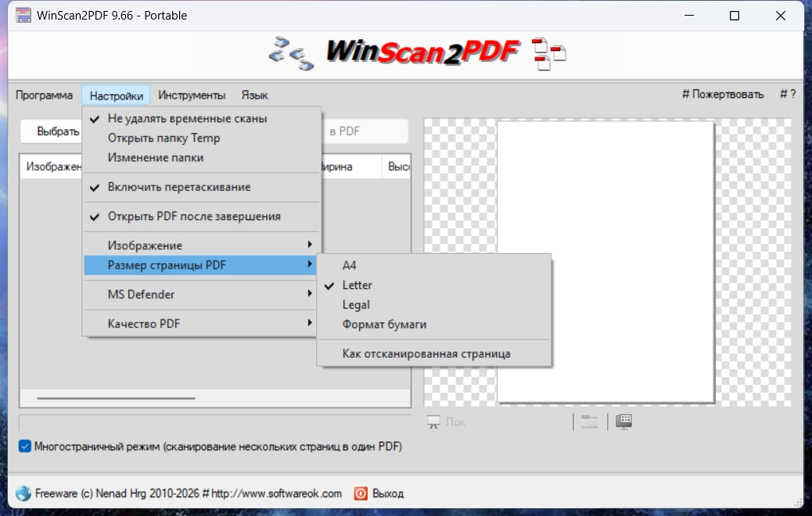Click the Выс column header
Screen dimensions: 812x516
click(396, 167)
